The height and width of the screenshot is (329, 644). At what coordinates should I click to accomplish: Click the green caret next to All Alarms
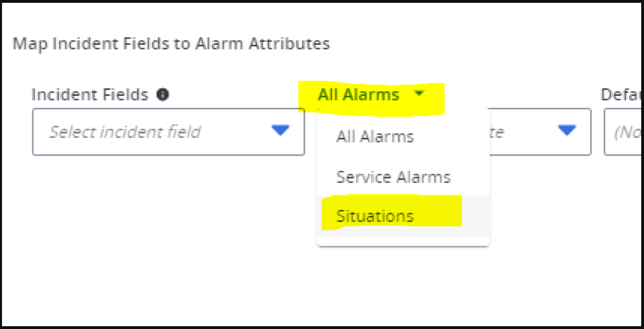(419, 94)
